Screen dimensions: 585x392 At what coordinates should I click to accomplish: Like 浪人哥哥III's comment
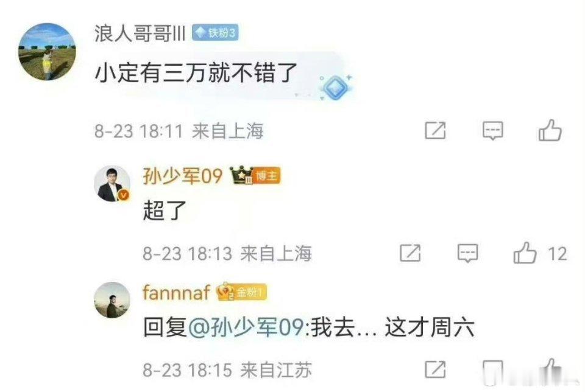click(550, 130)
